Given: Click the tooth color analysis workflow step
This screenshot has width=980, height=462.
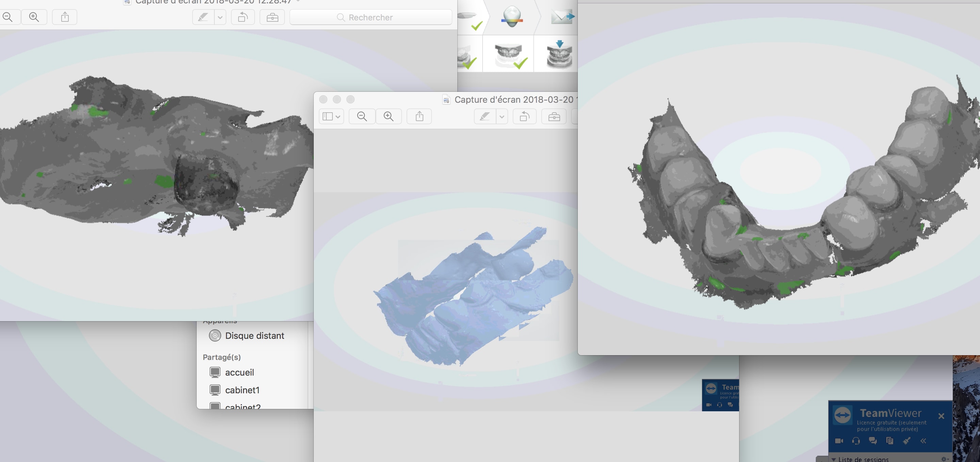Looking at the screenshot, I should [512, 16].
